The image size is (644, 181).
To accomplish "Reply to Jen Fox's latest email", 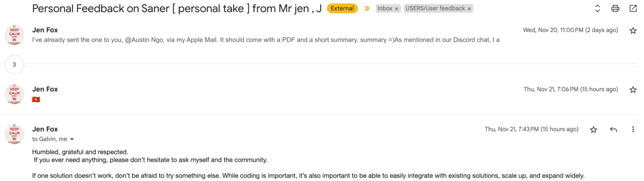I will (x=613, y=129).
